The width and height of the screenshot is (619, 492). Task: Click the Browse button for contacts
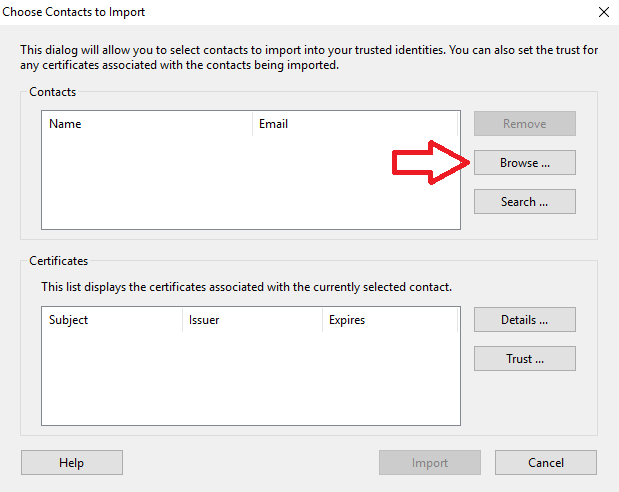point(524,162)
